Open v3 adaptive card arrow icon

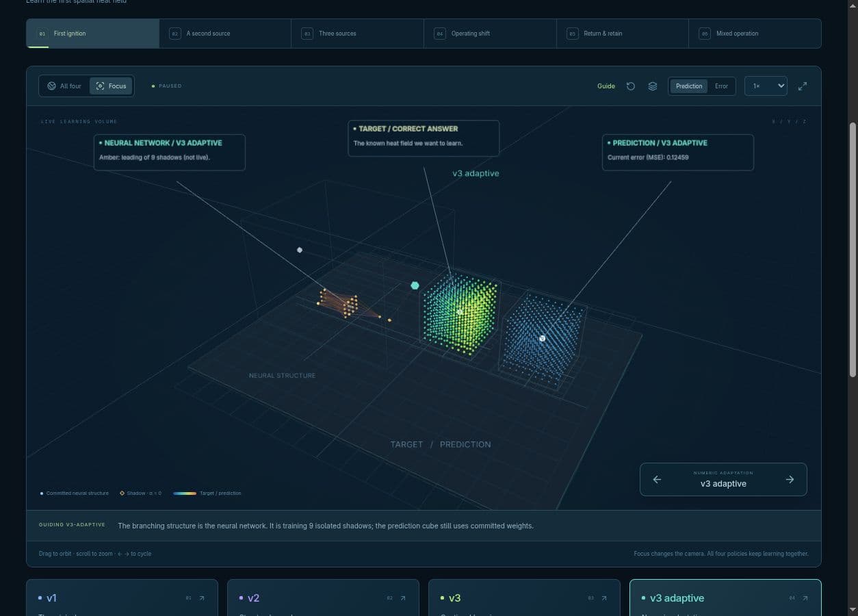click(805, 598)
